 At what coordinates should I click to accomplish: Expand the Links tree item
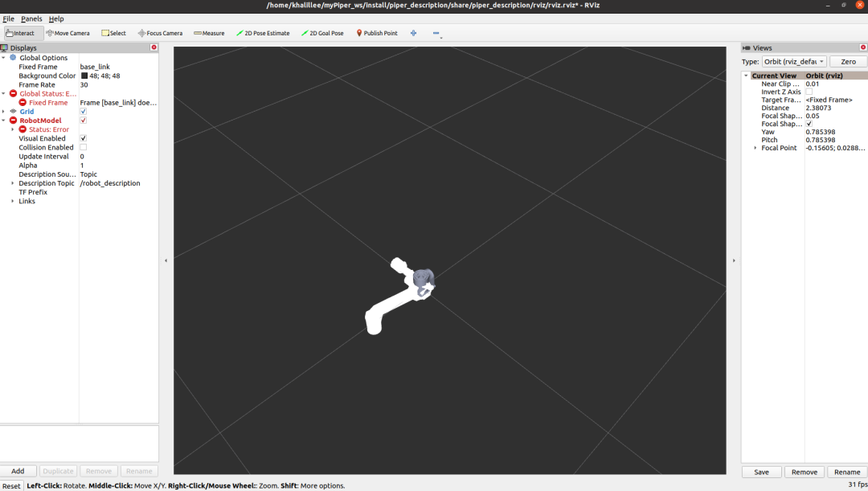[x=13, y=201]
